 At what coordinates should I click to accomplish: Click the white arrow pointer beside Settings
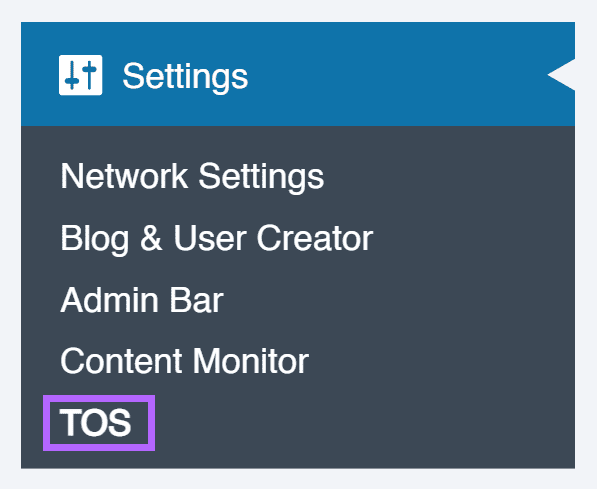(561, 75)
